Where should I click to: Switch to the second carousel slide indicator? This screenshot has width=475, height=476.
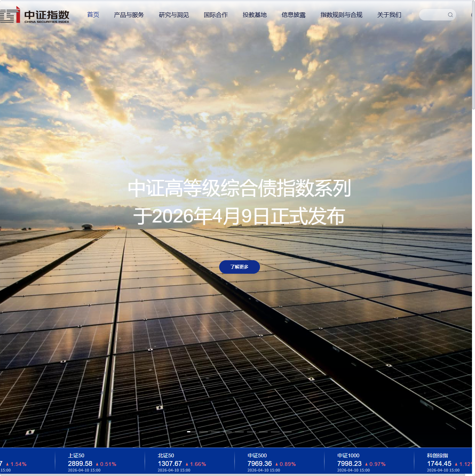203,432
